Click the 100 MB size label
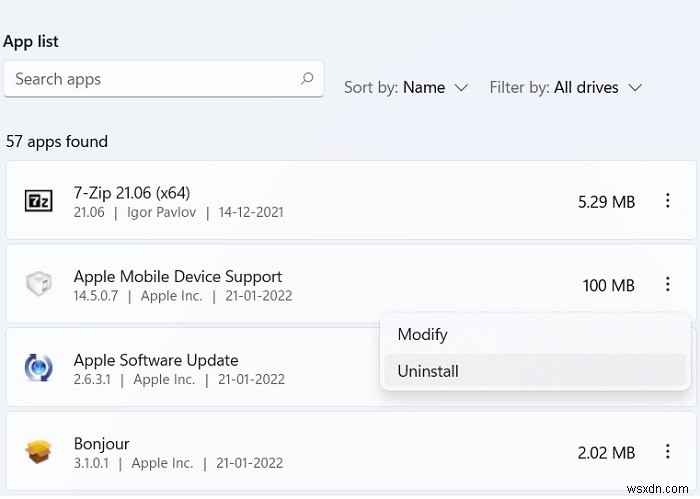 (608, 286)
